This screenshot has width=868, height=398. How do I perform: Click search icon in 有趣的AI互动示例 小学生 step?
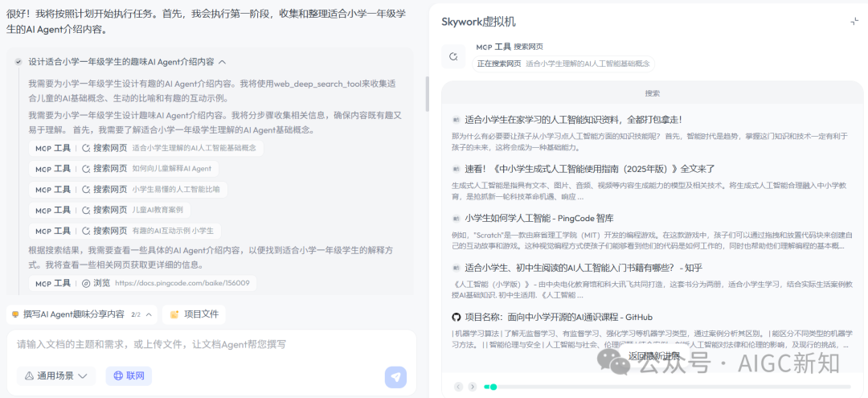[x=86, y=230]
